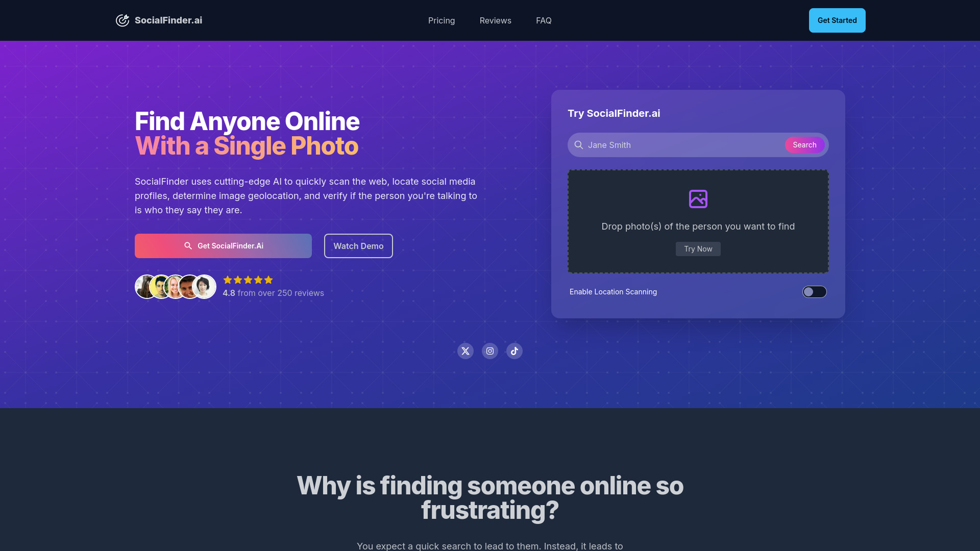980x551 pixels.
Task: Open the Reviews tab
Action: click(496, 20)
